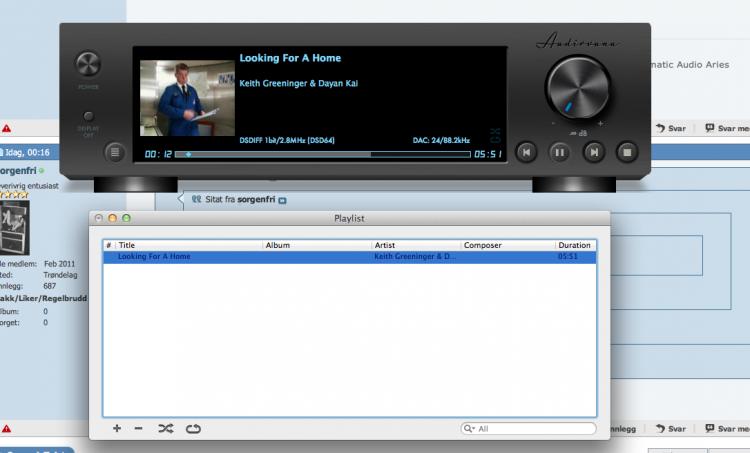Click the top Svar reply button

[671, 128]
